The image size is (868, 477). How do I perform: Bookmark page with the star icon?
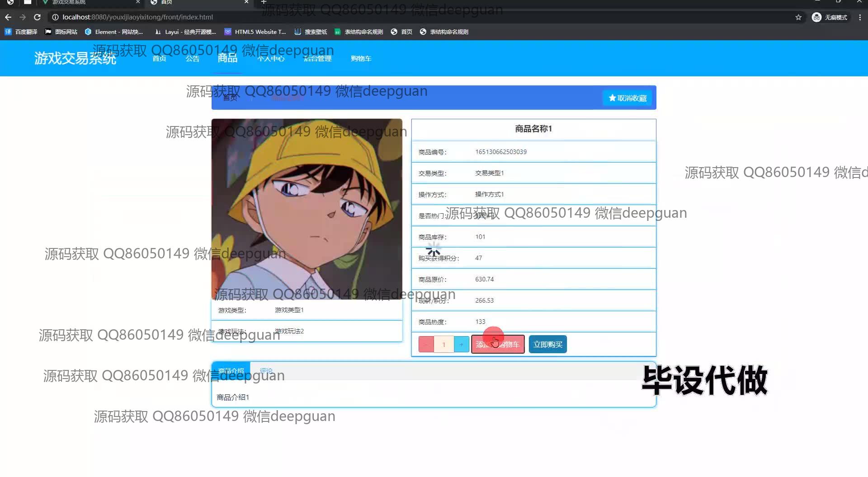click(798, 17)
